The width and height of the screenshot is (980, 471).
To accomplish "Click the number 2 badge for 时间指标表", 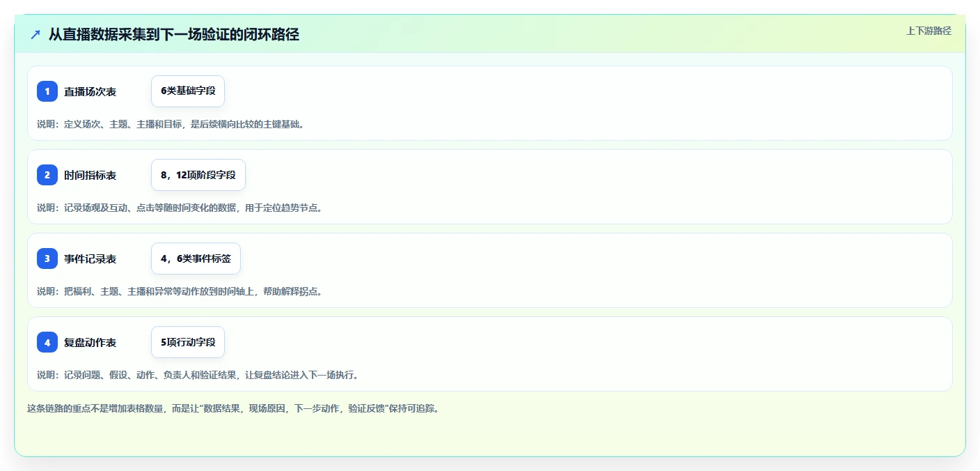I will click(x=47, y=175).
